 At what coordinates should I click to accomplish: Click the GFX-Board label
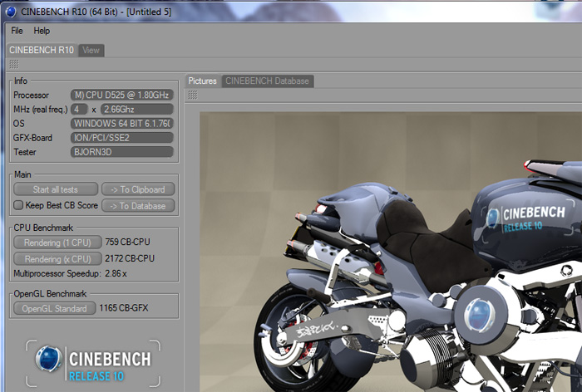[32, 138]
